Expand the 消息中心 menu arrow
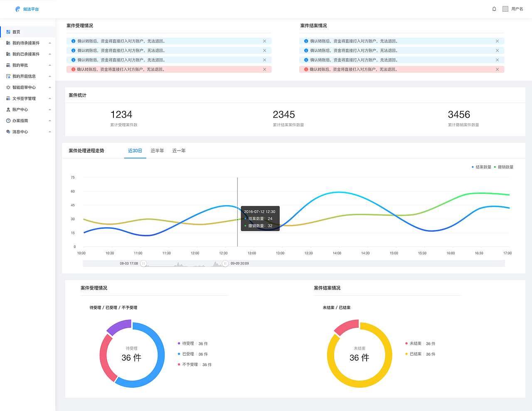 [50, 132]
